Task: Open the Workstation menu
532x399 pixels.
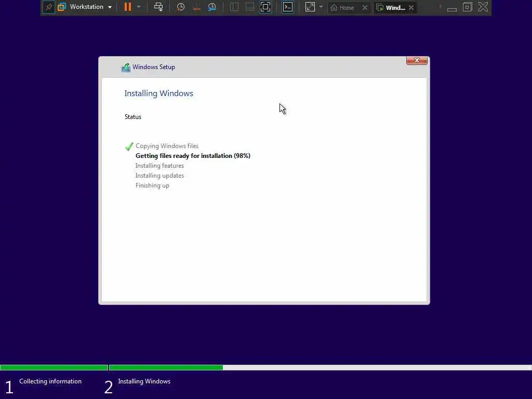Action: coord(90,7)
